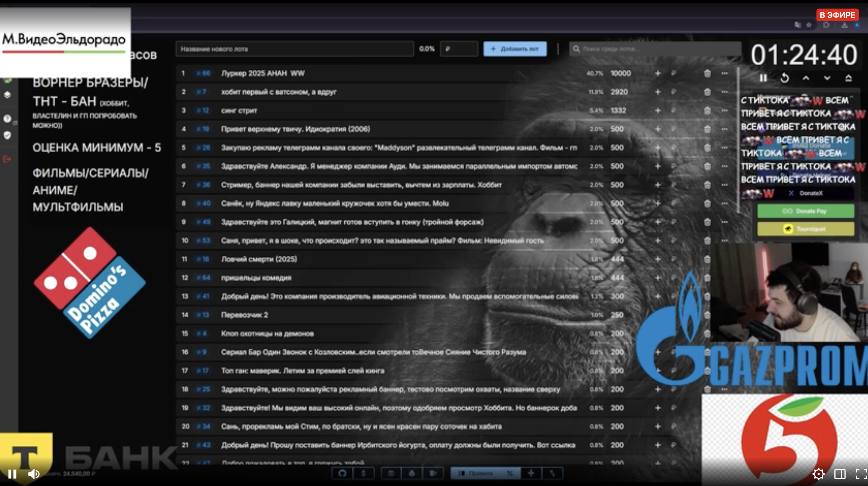868x486 pixels.
Task: Open more options for 'хобит первый' lot
Action: click(x=725, y=92)
